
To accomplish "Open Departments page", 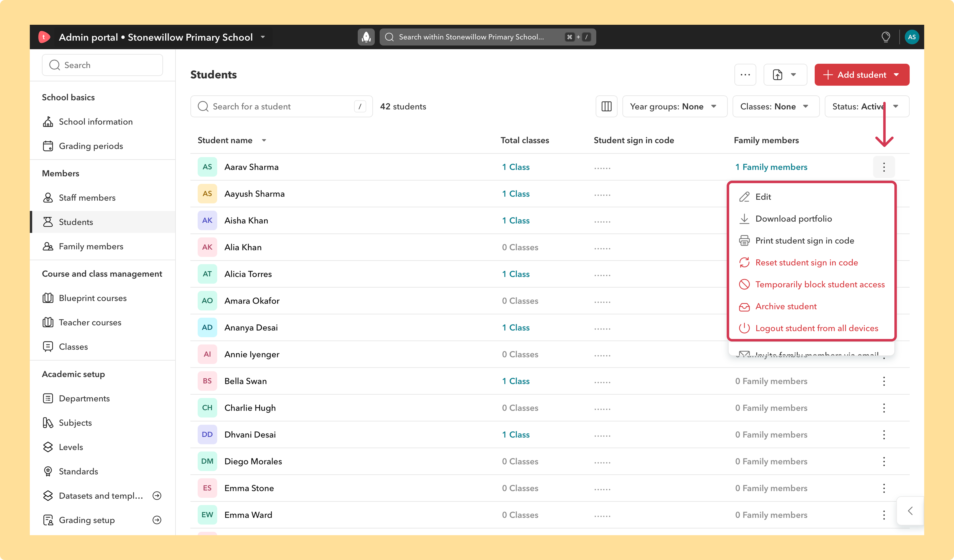I will pyautogui.click(x=103, y=398).
